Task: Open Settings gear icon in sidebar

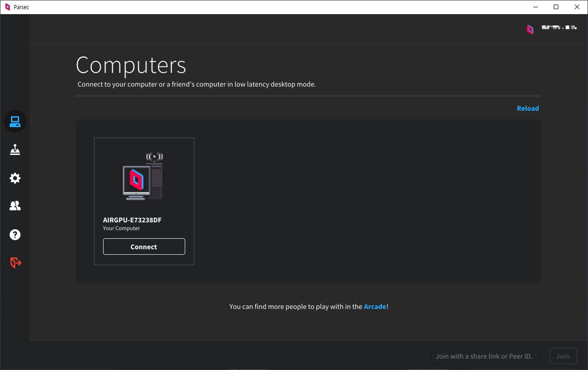Action: tap(15, 178)
